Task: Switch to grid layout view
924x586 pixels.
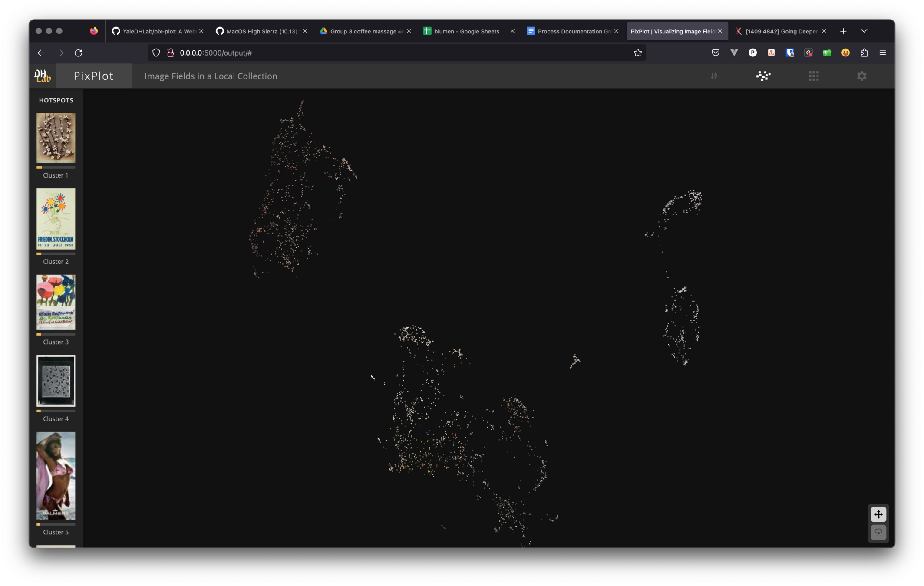Action: tap(814, 76)
